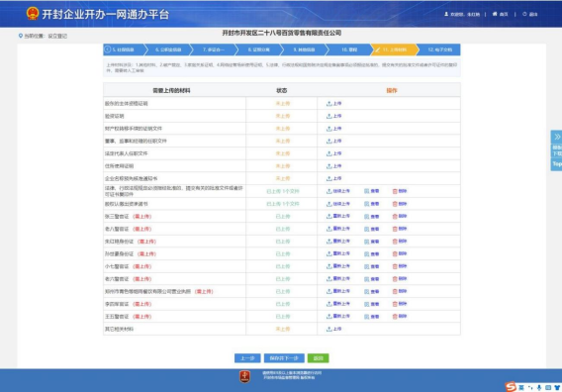This screenshot has width=562, height=392.
Task: Re-upload the 朱红艳身份证 file
Action: pos(338,242)
